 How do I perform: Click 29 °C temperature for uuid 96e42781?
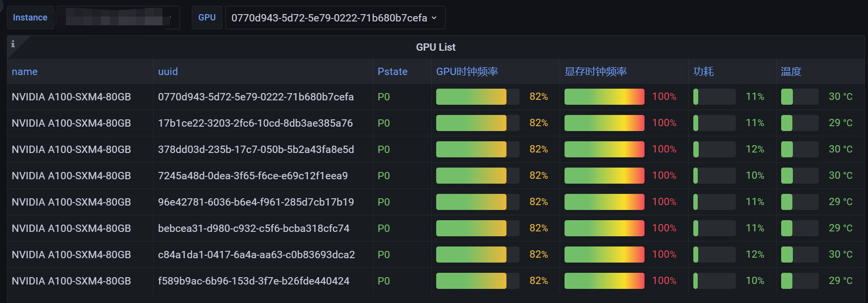click(x=841, y=202)
